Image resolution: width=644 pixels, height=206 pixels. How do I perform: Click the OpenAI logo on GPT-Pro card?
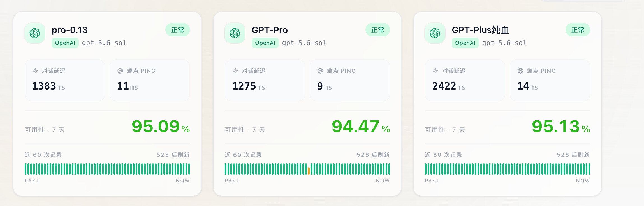point(235,33)
